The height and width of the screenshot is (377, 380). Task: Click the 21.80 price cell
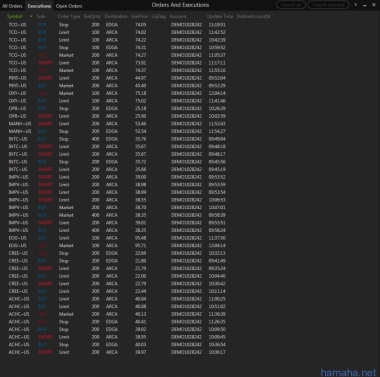140,261
